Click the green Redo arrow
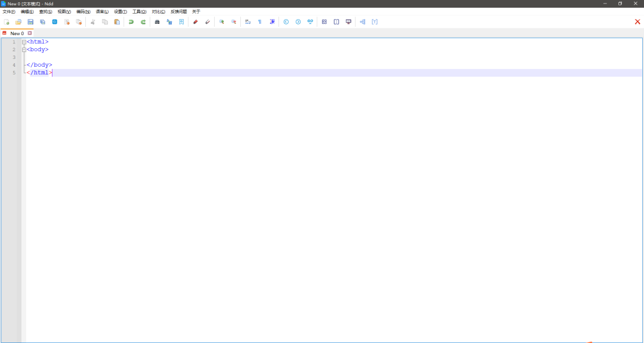Viewport: 644px width, 343px height. point(143,22)
